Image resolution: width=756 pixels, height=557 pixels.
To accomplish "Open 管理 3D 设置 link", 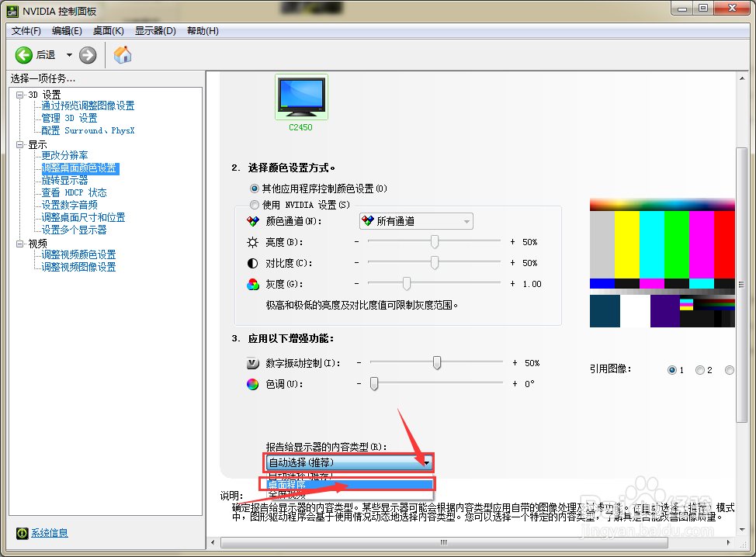I will pos(69,118).
